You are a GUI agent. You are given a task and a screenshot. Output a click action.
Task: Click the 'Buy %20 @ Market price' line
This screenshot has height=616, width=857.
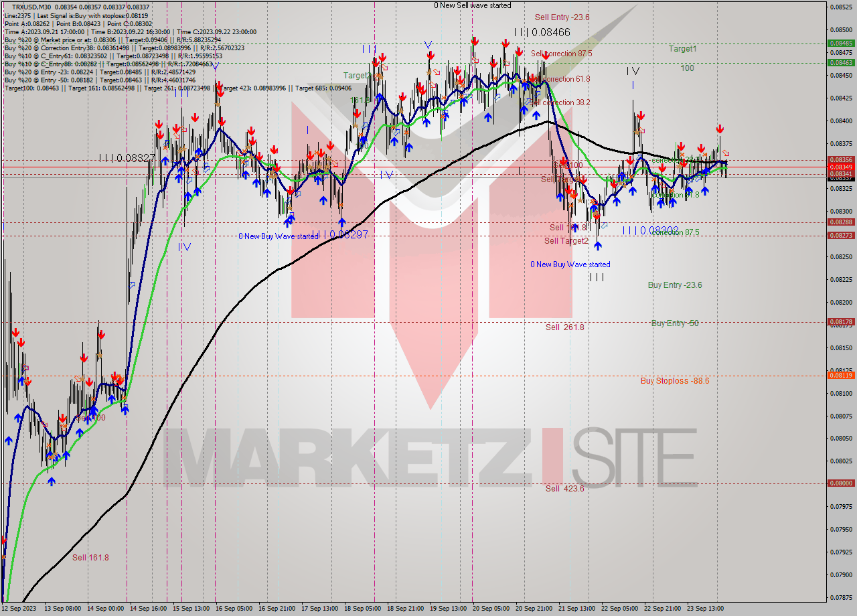click(112, 40)
